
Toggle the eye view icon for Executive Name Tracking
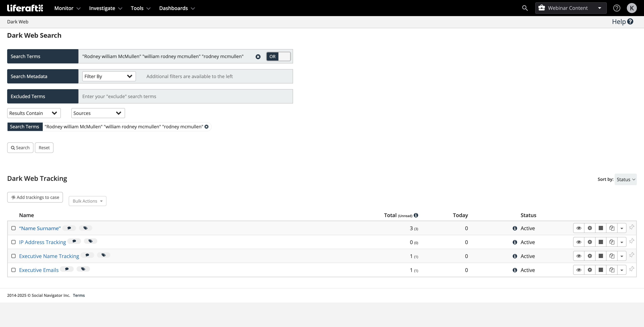tap(579, 256)
